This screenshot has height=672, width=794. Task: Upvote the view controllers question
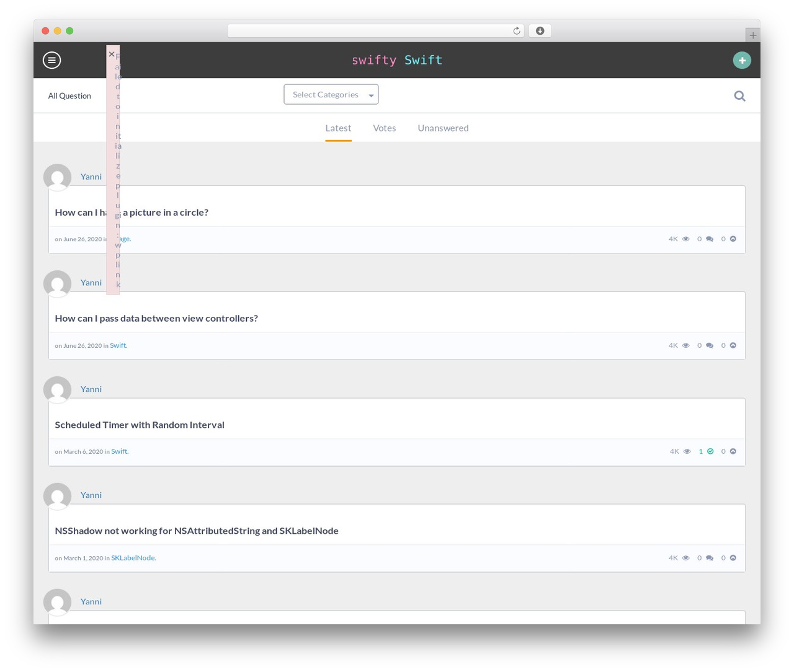733,345
